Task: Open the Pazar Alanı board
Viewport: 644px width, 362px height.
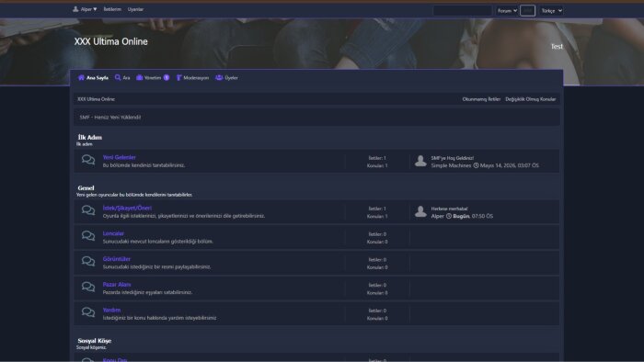Action: tap(117, 285)
